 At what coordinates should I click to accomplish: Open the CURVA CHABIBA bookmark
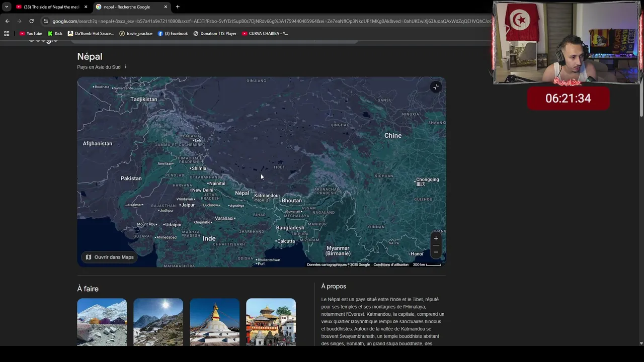265,33
